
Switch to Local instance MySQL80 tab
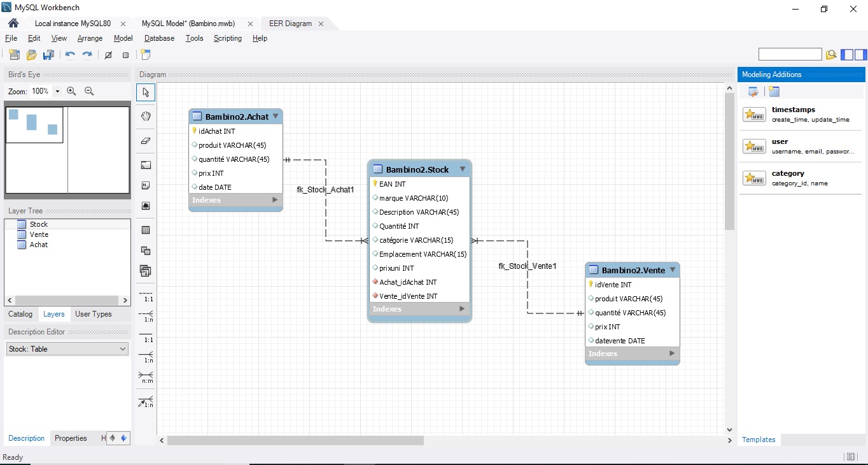pyautogui.click(x=72, y=24)
